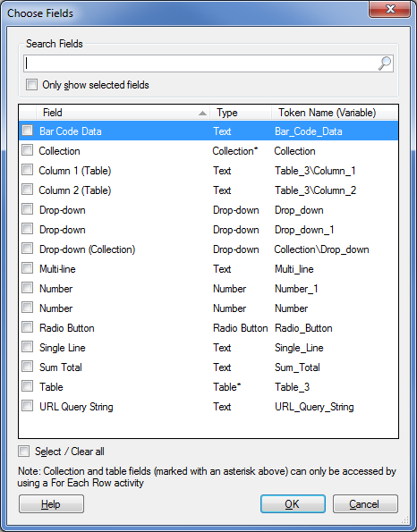
Task: Enable Only show selected fields checkbox
Action: coord(31,84)
